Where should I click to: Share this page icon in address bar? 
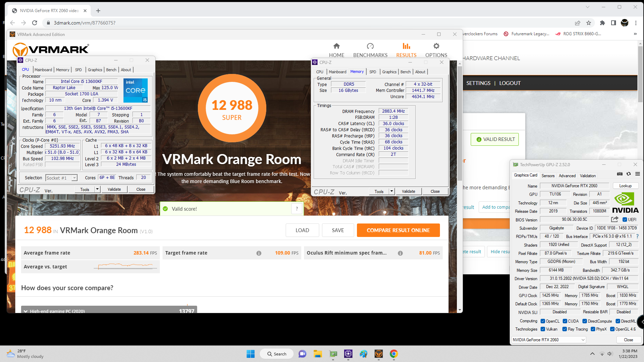click(578, 23)
